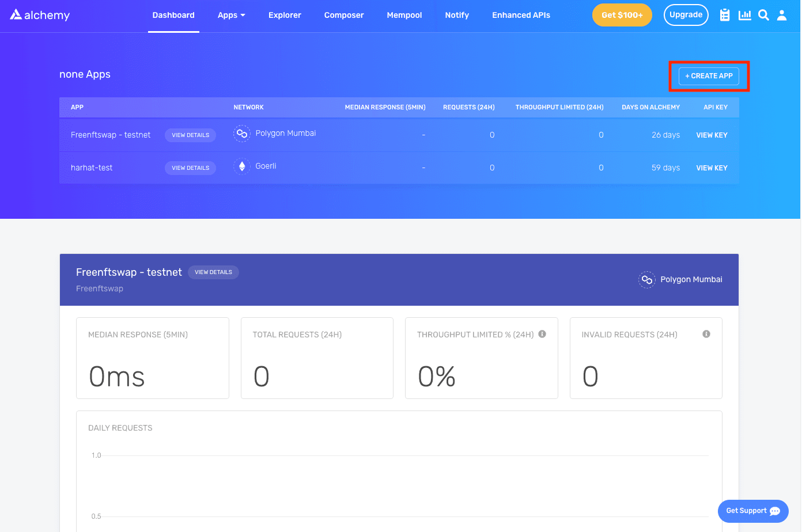Click the '59 days' cell
Viewport: 802px width, 532px height.
click(665, 168)
